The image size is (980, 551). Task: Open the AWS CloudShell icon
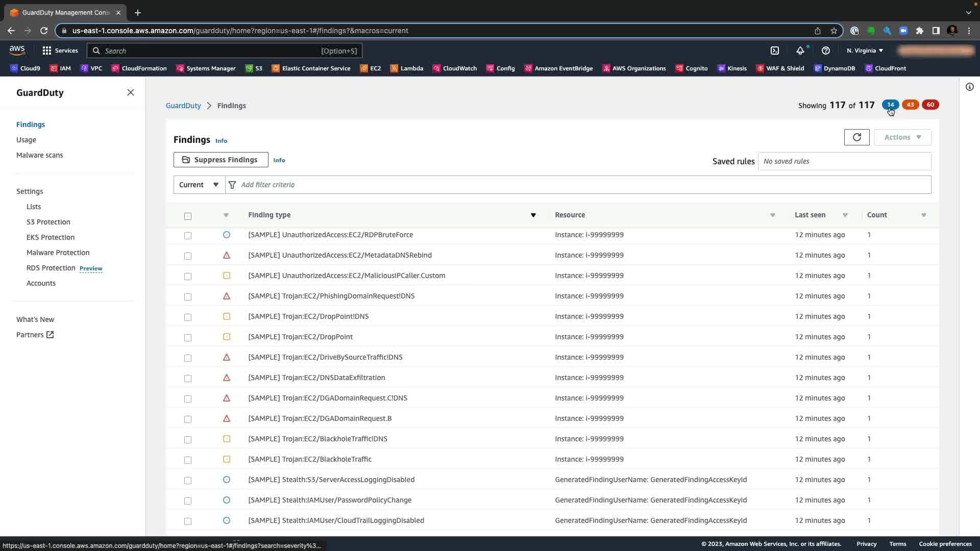(x=774, y=51)
